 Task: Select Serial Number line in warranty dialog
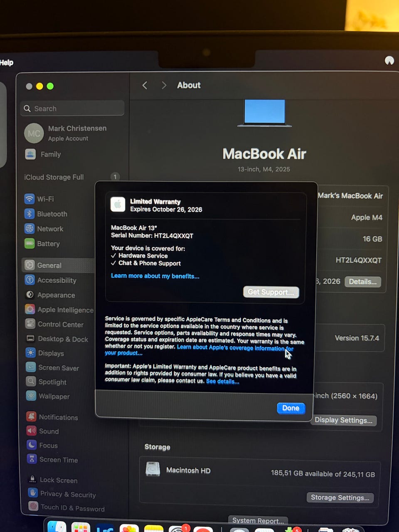(x=152, y=236)
